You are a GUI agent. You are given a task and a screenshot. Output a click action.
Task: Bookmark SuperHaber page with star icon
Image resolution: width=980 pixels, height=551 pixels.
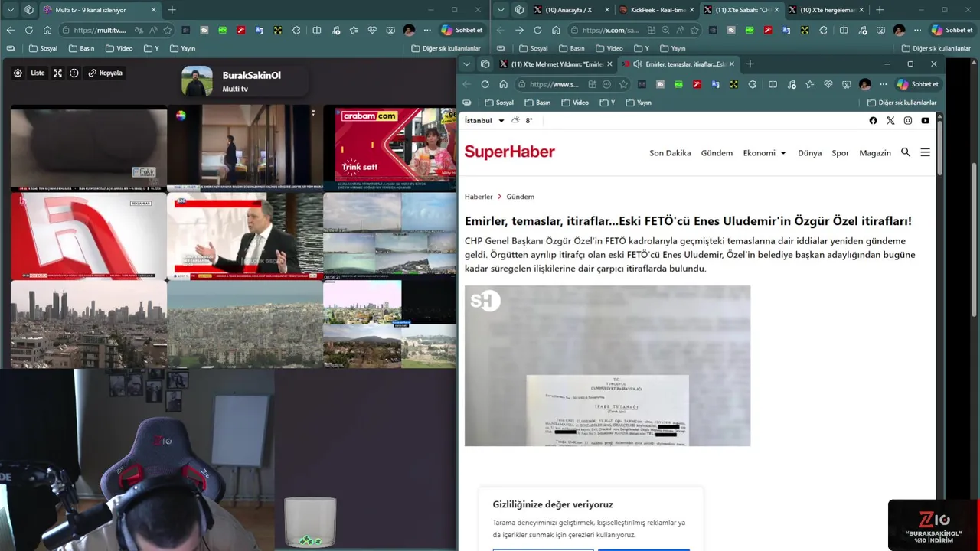tap(623, 84)
